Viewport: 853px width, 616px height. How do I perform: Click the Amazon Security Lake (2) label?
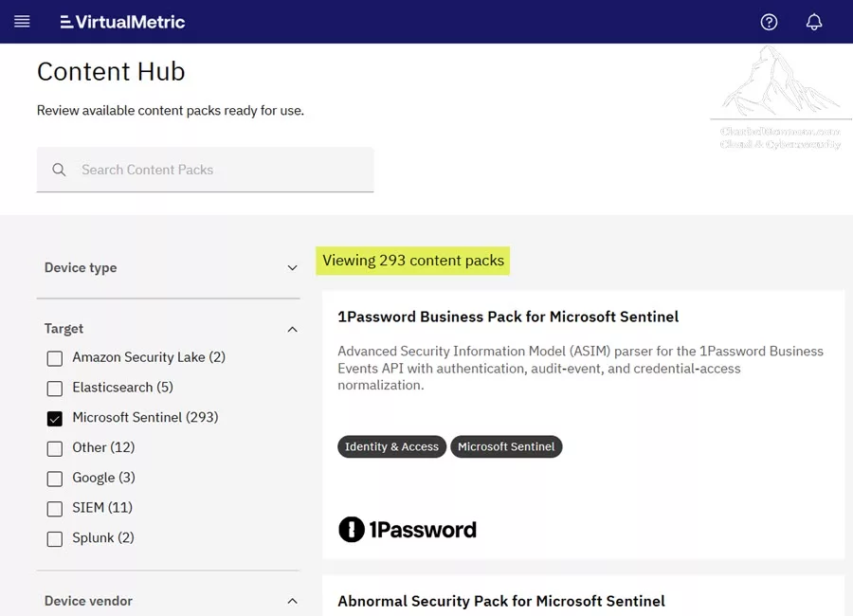tap(149, 357)
